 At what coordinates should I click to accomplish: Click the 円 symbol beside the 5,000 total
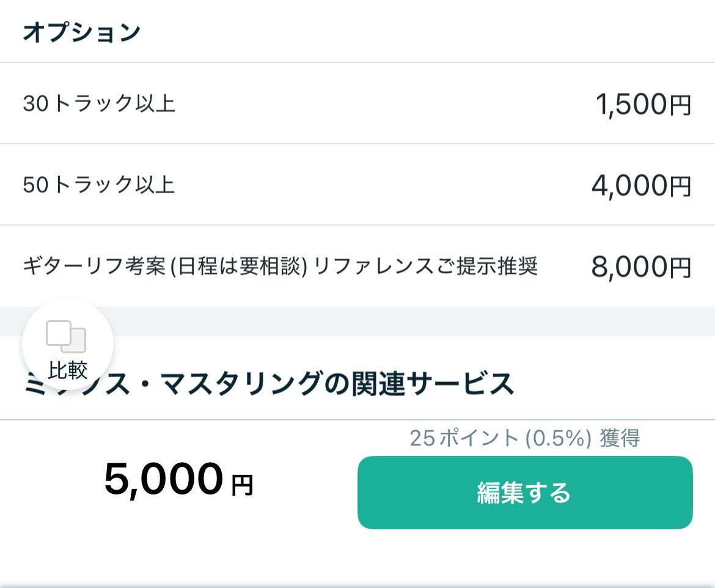tap(242, 485)
